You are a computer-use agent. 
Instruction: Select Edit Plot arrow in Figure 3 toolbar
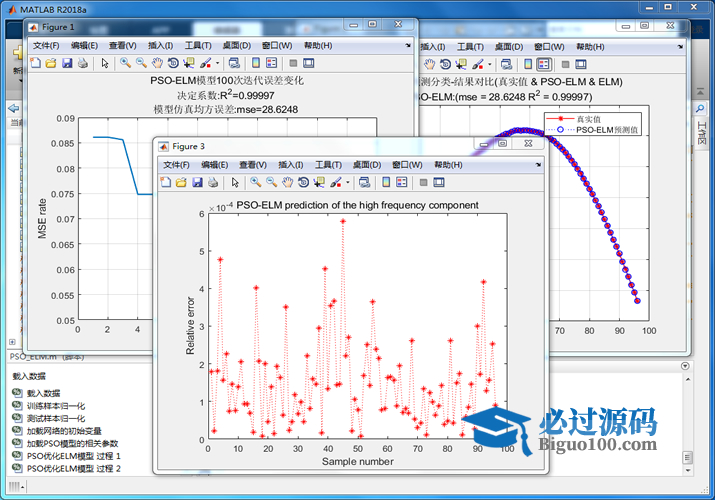coord(235,182)
